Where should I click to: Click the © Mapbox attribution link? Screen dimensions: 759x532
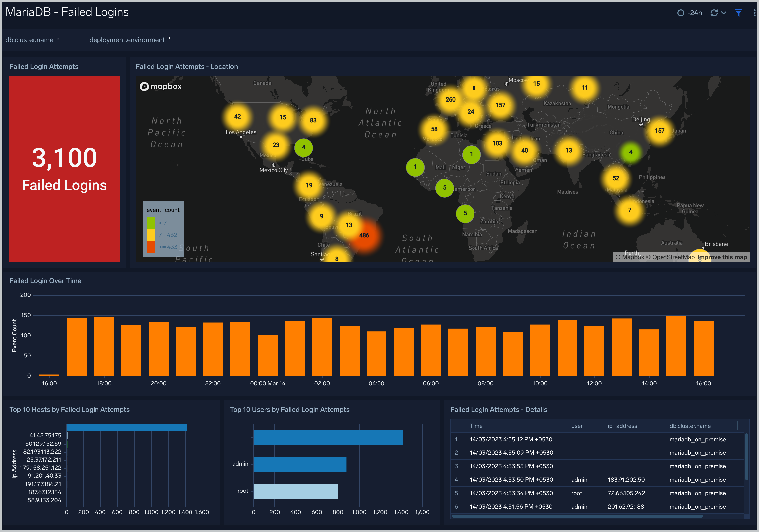pyautogui.click(x=630, y=257)
